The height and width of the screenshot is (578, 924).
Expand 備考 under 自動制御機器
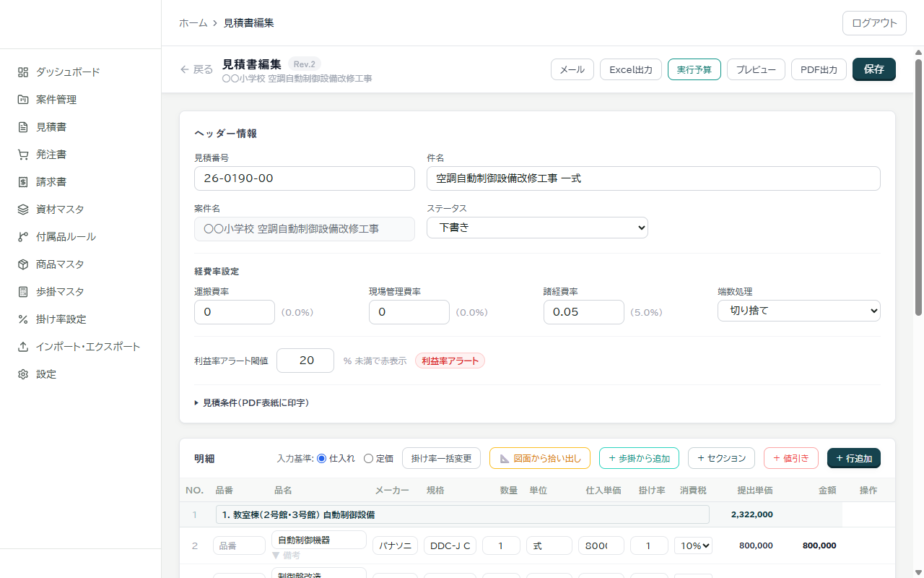click(x=286, y=556)
